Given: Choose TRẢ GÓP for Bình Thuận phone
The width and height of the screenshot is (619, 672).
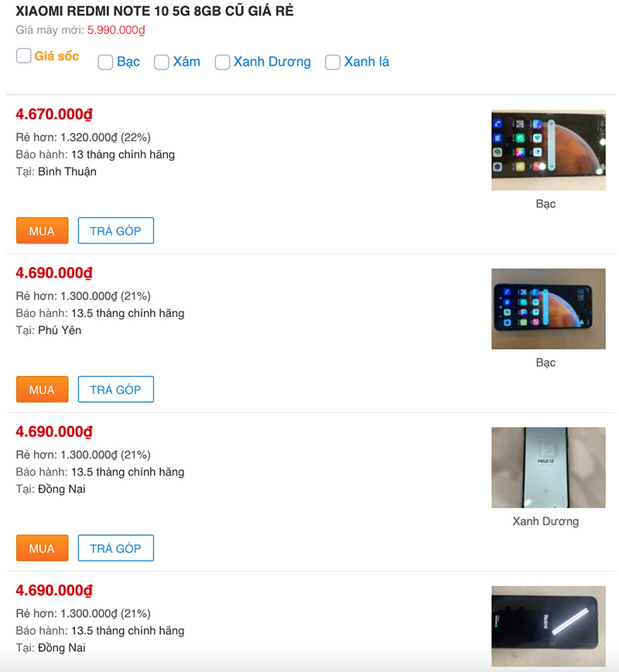Looking at the screenshot, I should coord(116,230).
